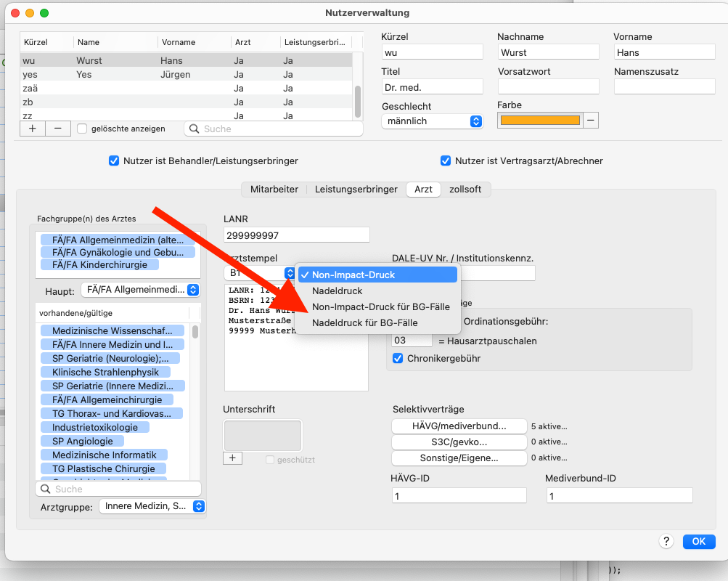
Task: Click the Hausarztpauschalen value field '03'
Action: coord(412,341)
